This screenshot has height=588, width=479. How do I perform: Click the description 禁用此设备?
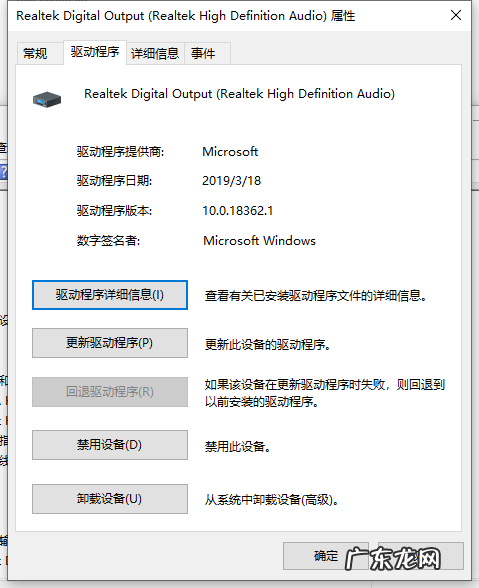[237, 447]
